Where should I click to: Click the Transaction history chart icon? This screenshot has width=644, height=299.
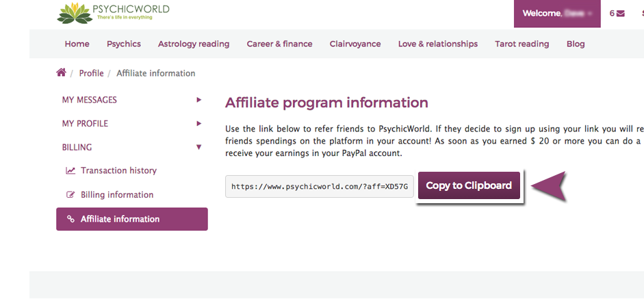70,170
